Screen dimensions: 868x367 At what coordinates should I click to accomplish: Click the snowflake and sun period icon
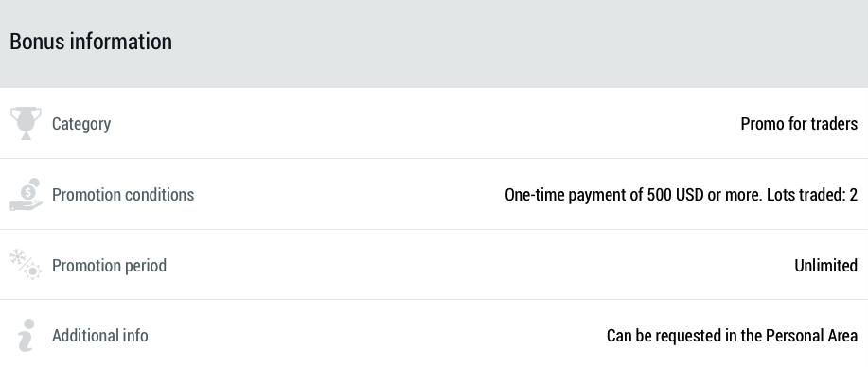[26, 264]
